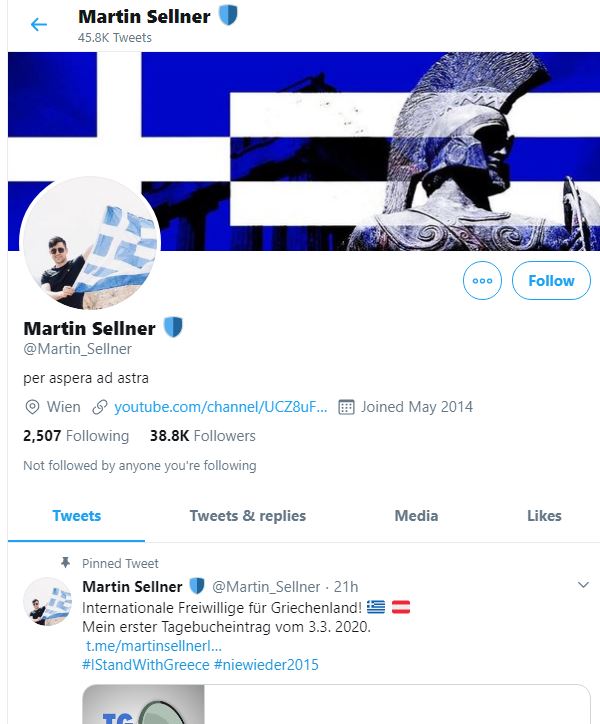The width and height of the screenshot is (600, 724).
Task: Click the #IStandWithGreece hashtag
Action: (145, 665)
